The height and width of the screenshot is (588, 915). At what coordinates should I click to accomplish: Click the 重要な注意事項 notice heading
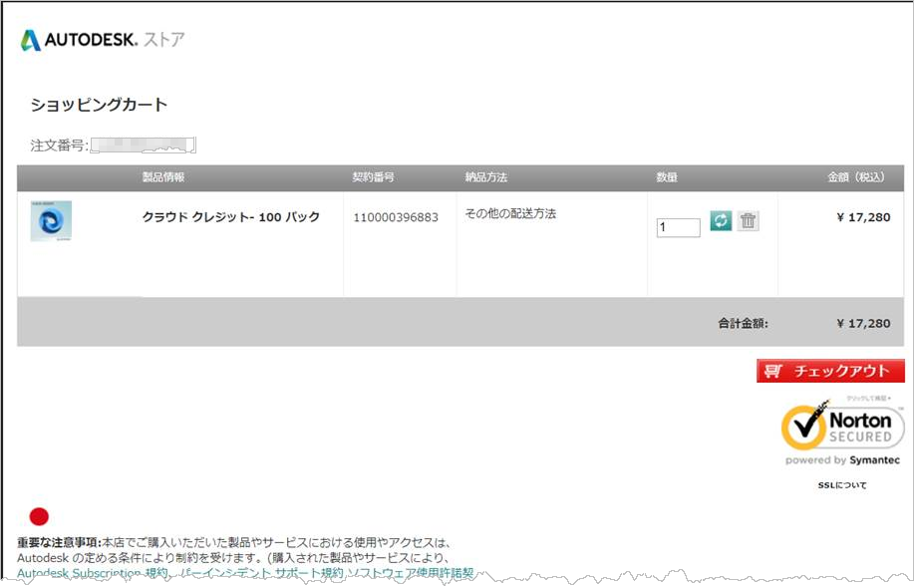[59, 542]
